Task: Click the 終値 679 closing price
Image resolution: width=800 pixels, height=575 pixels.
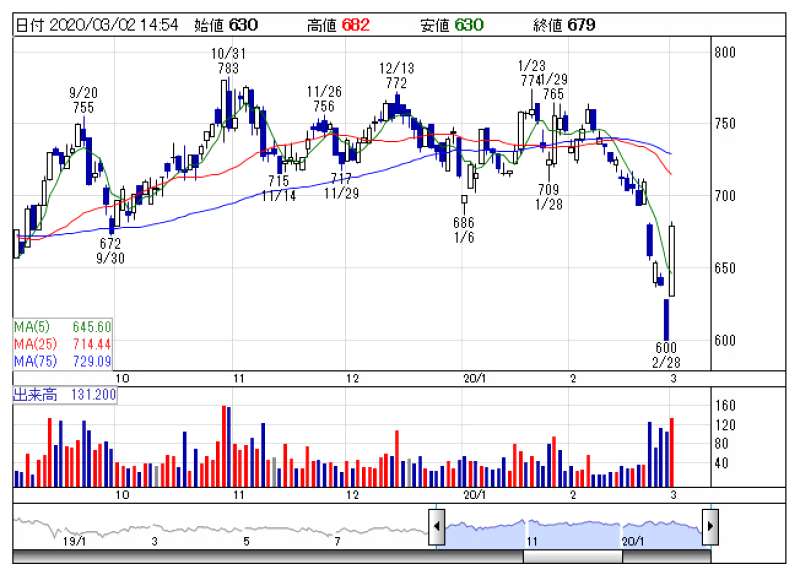Action: click(x=564, y=25)
